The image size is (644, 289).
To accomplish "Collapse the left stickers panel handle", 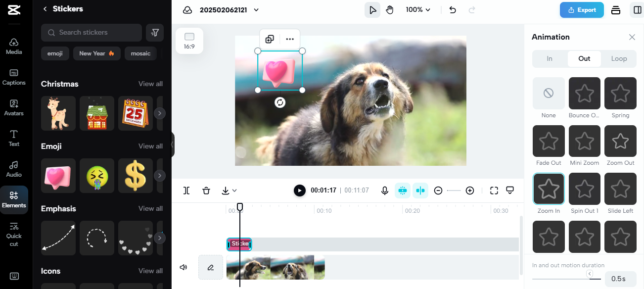I will tap(173, 144).
